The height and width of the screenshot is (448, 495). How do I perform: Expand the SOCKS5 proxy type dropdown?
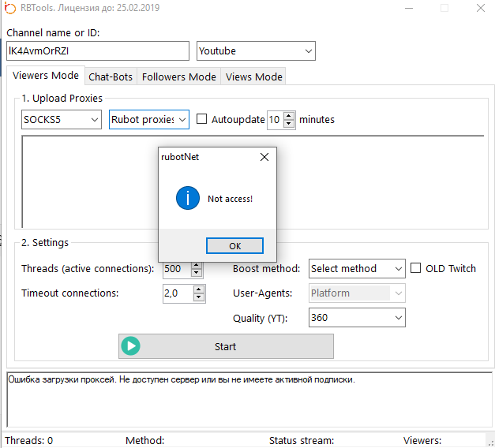pyautogui.click(x=62, y=120)
